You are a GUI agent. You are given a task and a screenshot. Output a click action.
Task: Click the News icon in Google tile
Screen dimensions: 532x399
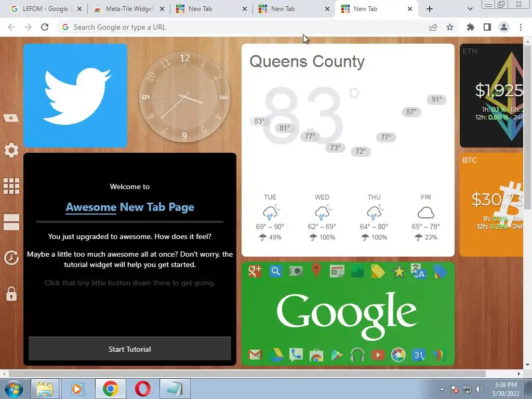tap(337, 271)
